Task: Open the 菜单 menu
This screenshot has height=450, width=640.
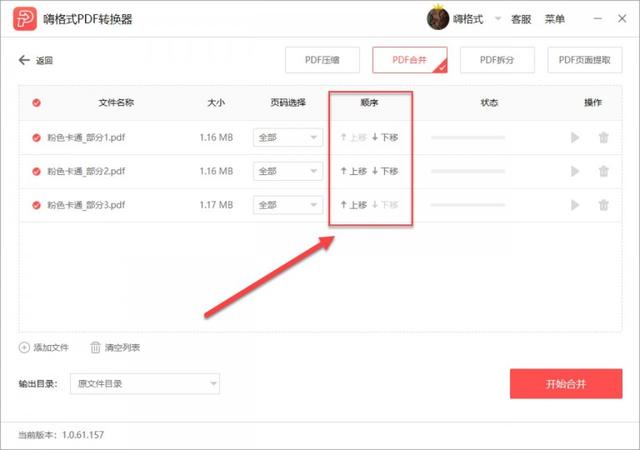Action: [x=555, y=19]
